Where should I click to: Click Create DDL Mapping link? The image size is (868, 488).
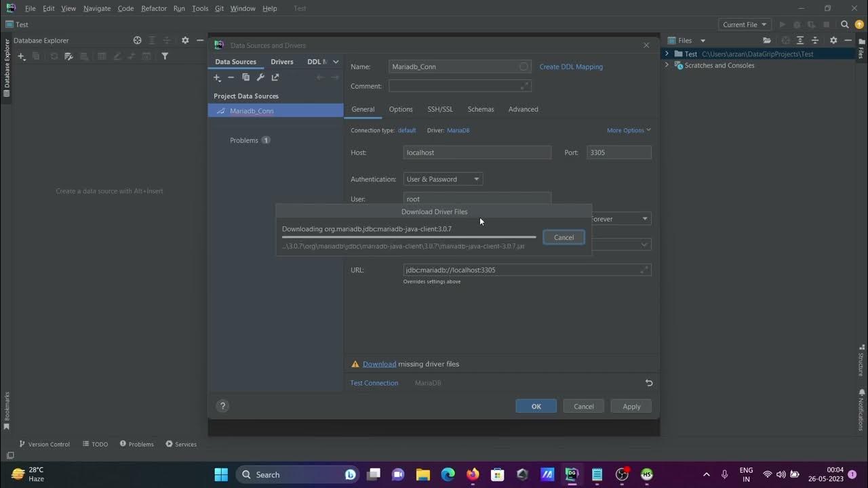[x=571, y=66]
